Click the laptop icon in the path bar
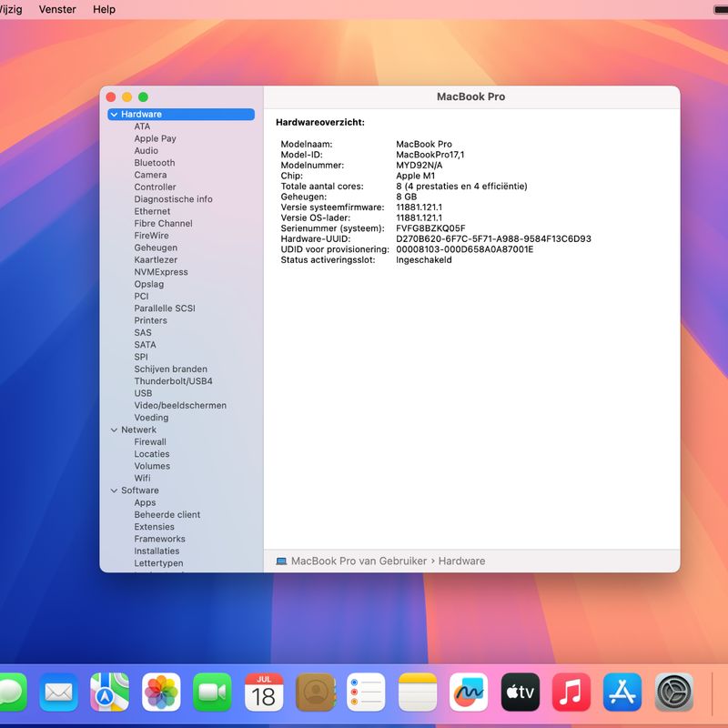Image resolution: width=728 pixels, height=728 pixels. coord(281,561)
